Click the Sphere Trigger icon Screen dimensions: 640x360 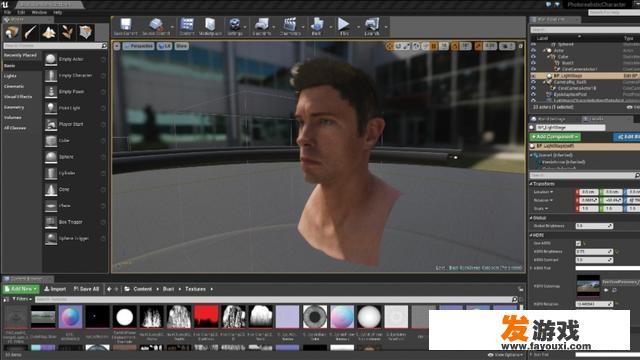click(x=51, y=239)
